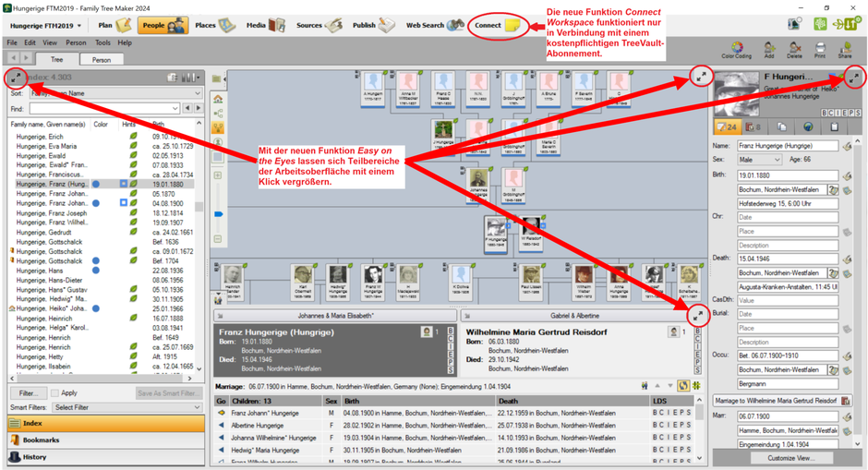Click the Birth date field 19.01.1880
The image size is (868, 470).
[x=787, y=175]
